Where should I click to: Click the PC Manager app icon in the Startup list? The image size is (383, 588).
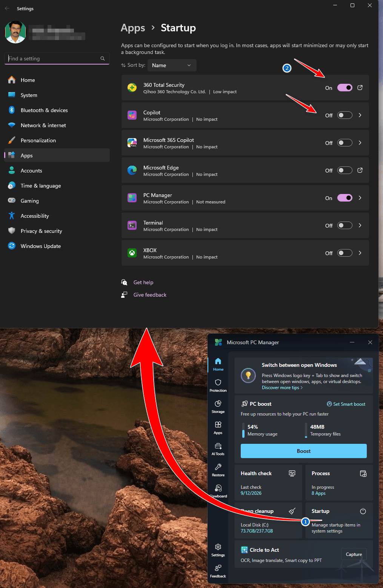pos(132,198)
